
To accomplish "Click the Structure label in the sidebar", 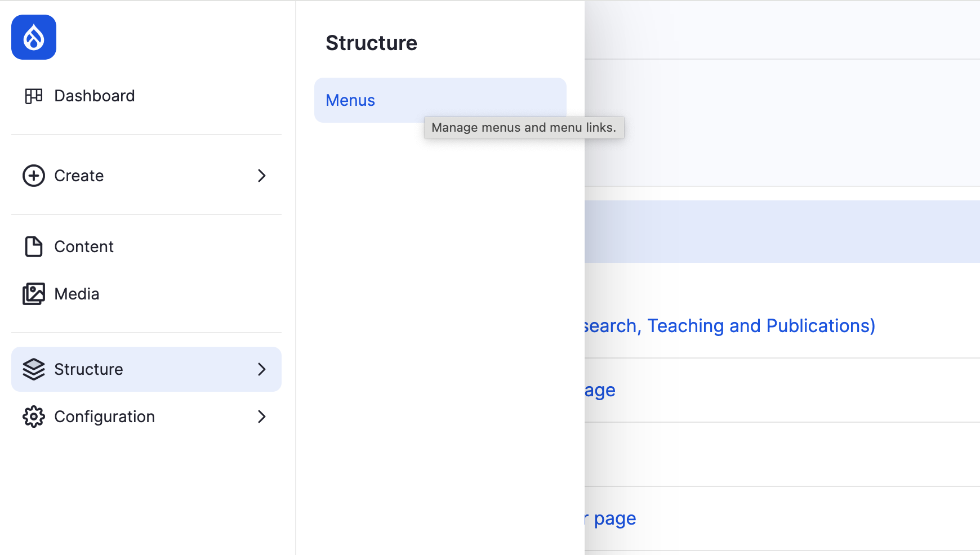I will pos(88,369).
